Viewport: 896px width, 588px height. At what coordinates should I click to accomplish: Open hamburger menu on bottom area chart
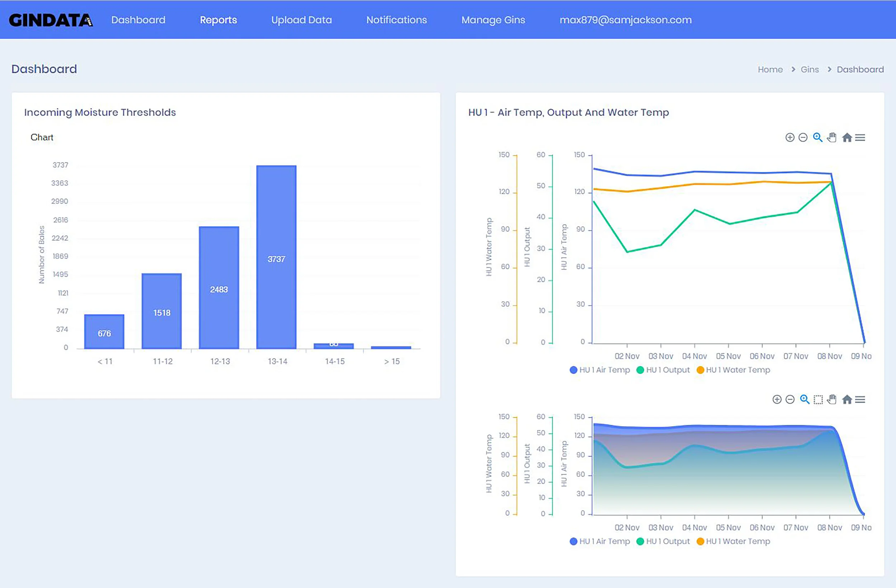click(860, 400)
